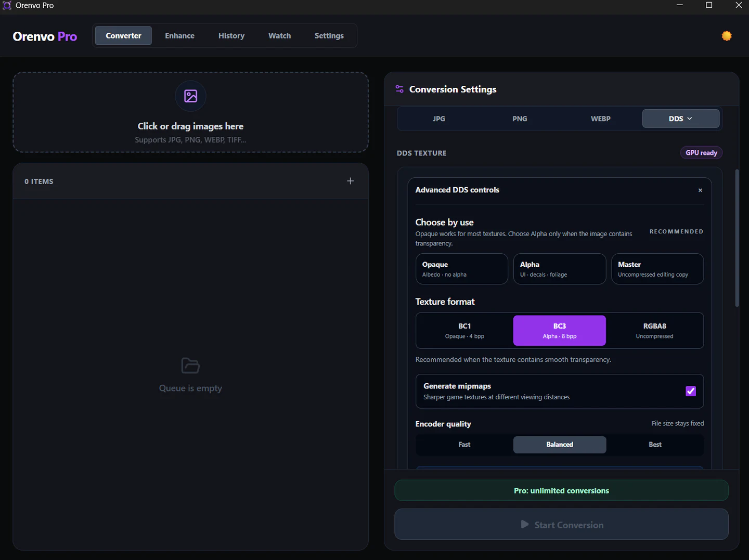Close the Orenvo Pro window
Screen dimensions: 749x560
click(x=739, y=5)
